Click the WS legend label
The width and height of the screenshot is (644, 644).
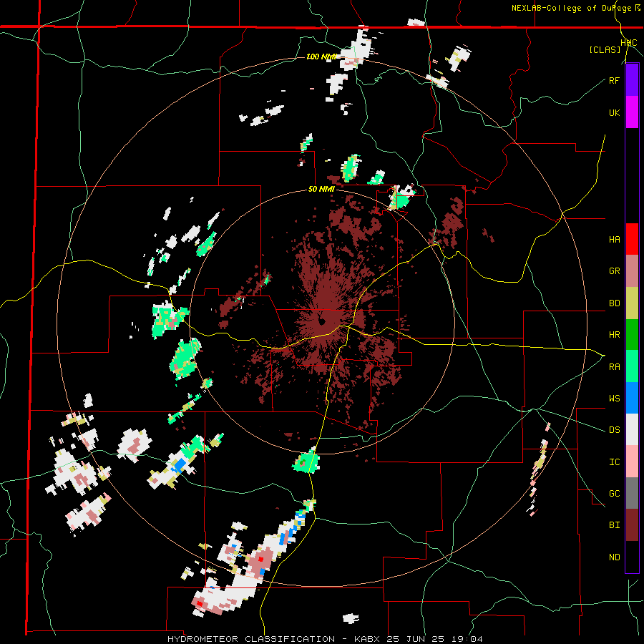[614, 399]
